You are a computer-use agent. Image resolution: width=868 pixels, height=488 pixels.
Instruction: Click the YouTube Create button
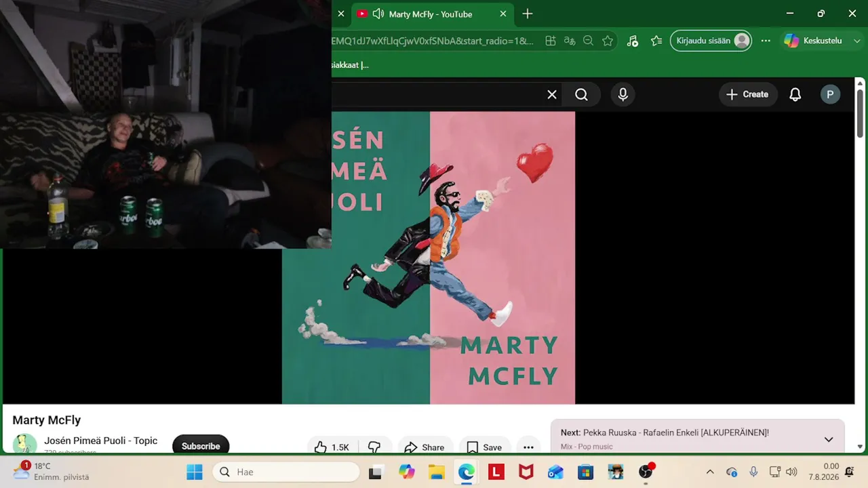click(x=747, y=95)
